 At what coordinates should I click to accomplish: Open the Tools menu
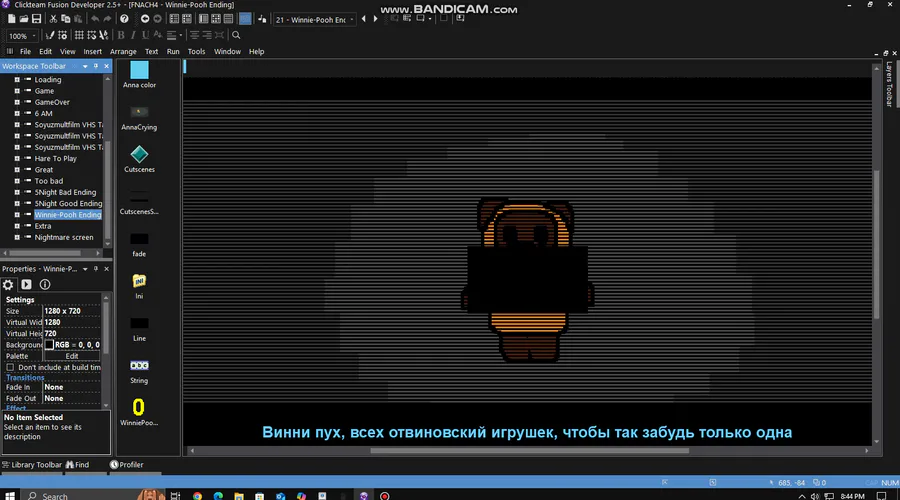196,52
